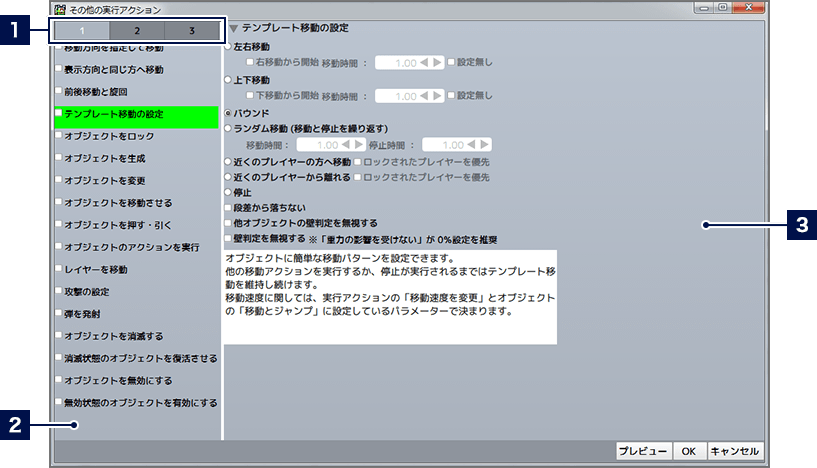Choose ランダム移動 movement option
This screenshot has height=468, width=817.
click(229, 128)
